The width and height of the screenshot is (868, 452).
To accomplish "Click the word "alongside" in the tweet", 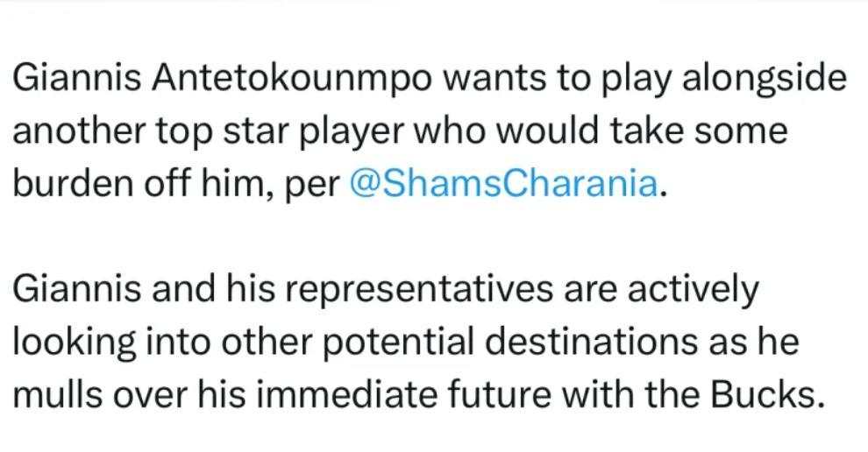I will point(765,79).
